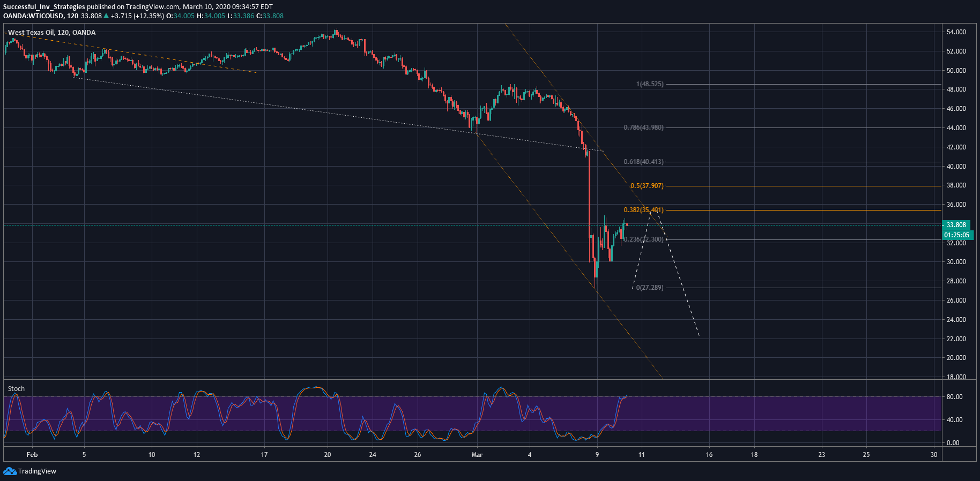Select the Fibonacci 0.236(32.300) level label
This screenshot has height=481, width=980.
coord(643,239)
